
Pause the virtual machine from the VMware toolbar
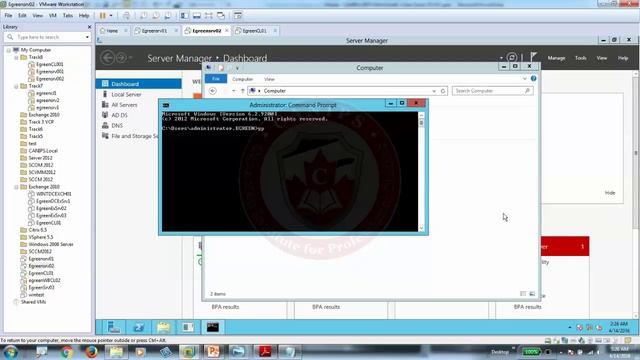(102, 16)
